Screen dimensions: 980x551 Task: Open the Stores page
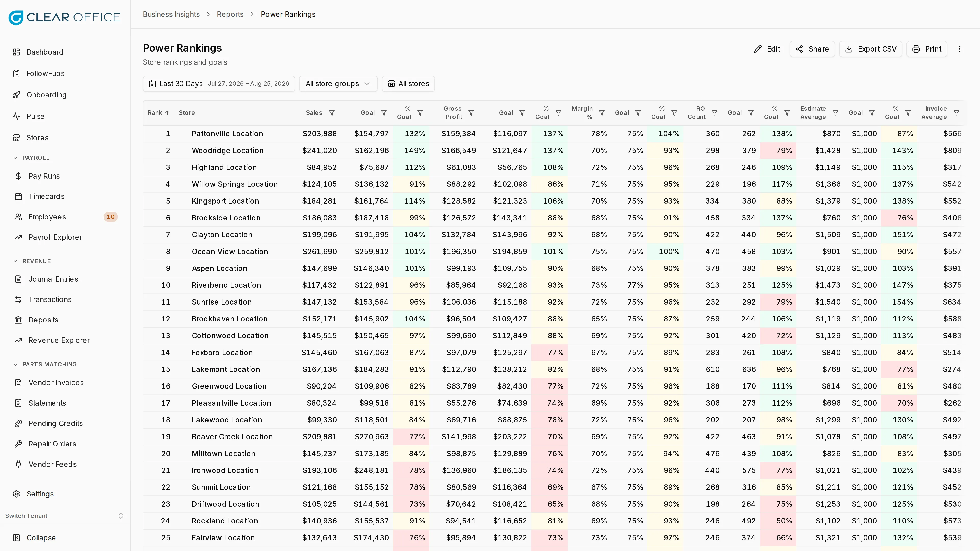pyautogui.click(x=65, y=138)
